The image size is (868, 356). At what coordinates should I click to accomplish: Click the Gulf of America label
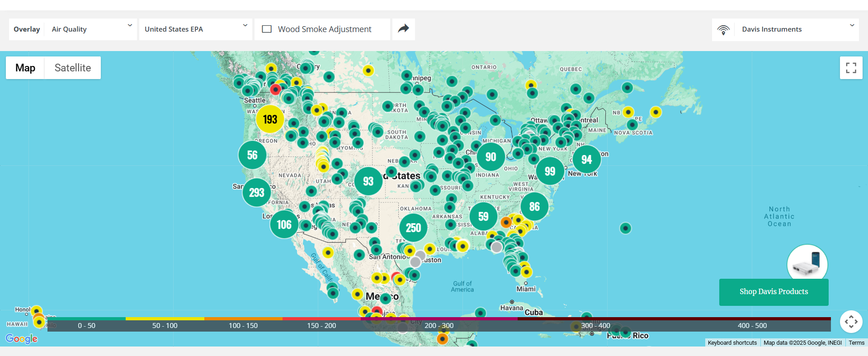pos(462,286)
